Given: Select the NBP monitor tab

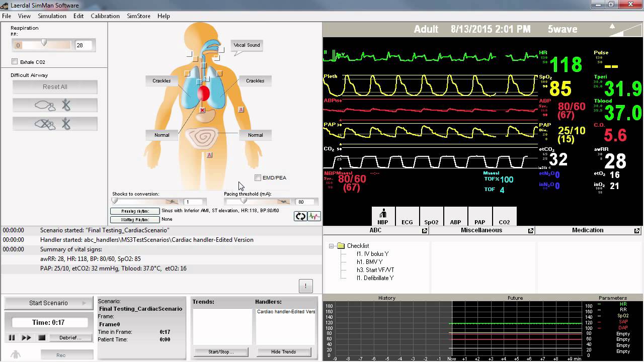Looking at the screenshot, I should pos(383,216).
